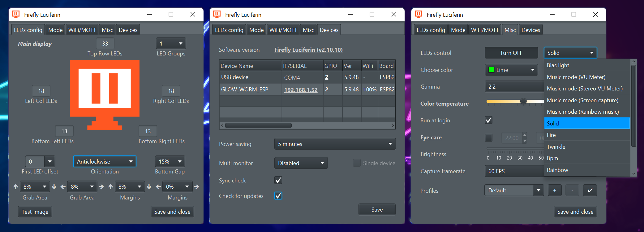
Task: Click the Firefly Luciferin icon in left window title bar
Action: [x=16, y=14]
